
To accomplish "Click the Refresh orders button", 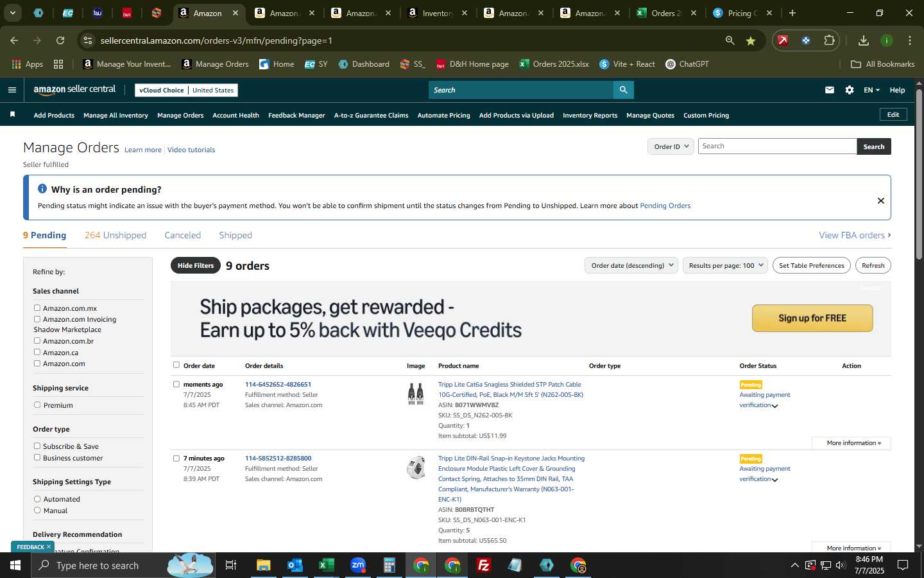I will click(873, 265).
